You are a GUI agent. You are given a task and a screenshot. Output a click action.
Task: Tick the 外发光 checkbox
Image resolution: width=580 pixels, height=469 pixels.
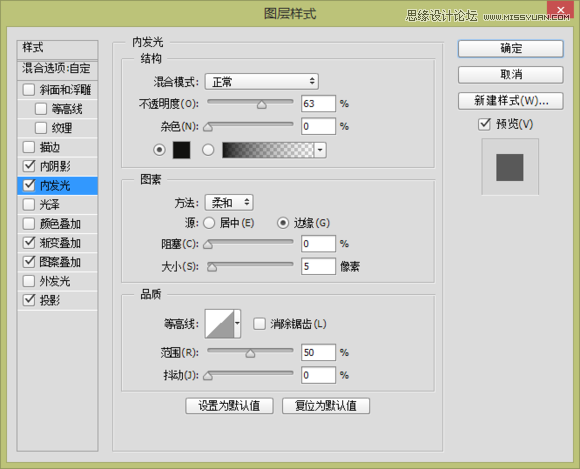pos(29,281)
